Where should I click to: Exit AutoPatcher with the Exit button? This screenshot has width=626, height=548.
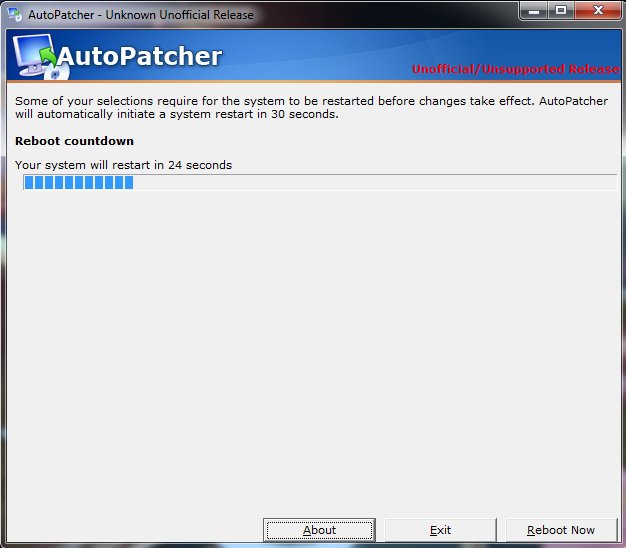pyautogui.click(x=440, y=530)
